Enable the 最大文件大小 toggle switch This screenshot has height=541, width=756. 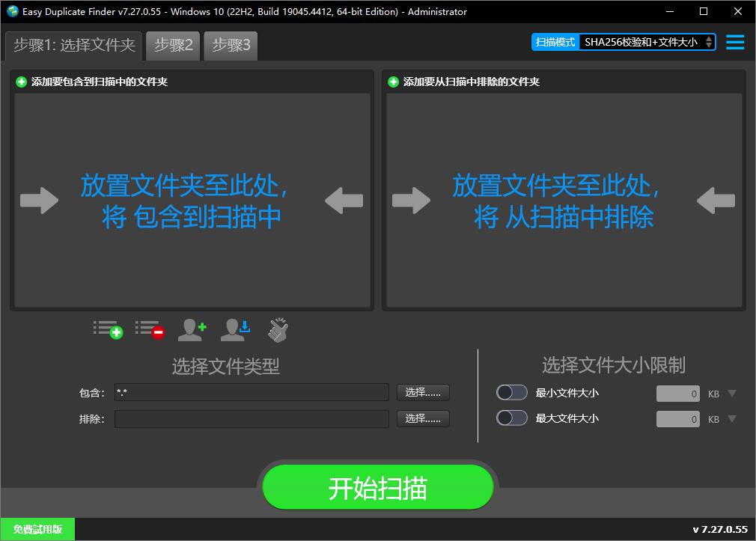pos(512,418)
